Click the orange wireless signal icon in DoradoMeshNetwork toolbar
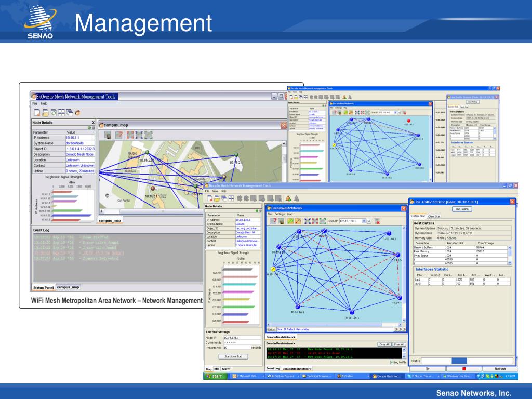This screenshot has height=399, width=532. tap(298, 221)
